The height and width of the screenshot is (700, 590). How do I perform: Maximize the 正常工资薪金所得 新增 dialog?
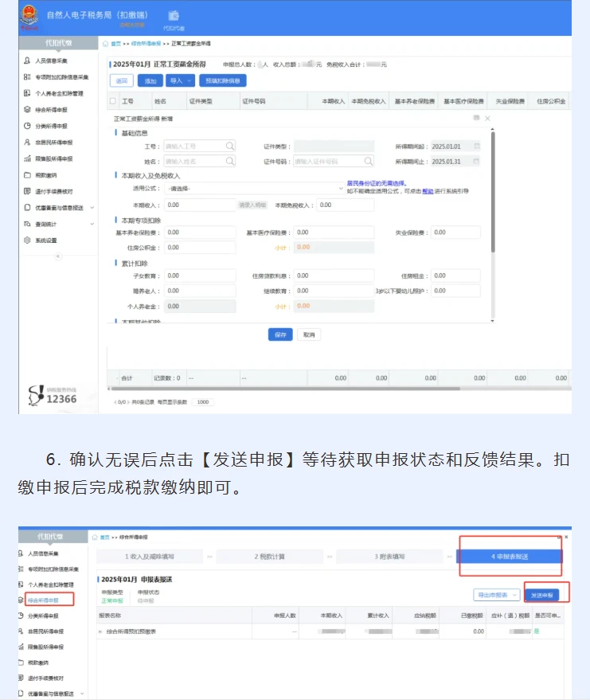point(476,118)
